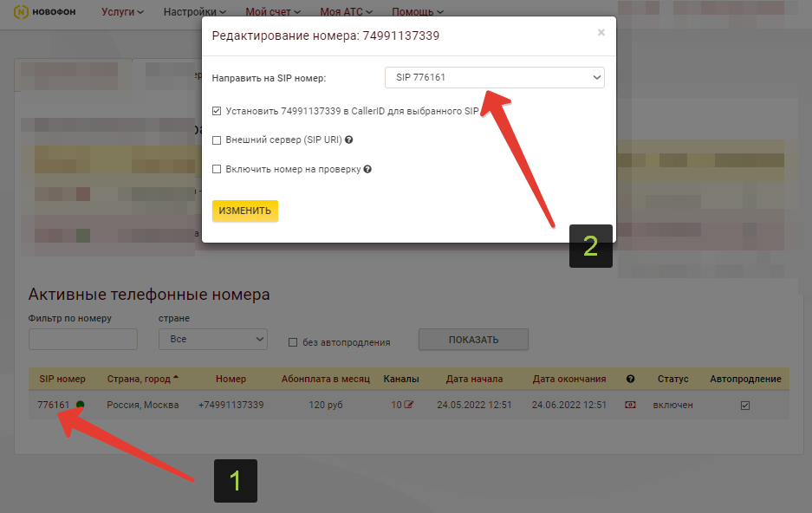
Task: Sort by 'Дата начала' column header
Action: (x=474, y=379)
